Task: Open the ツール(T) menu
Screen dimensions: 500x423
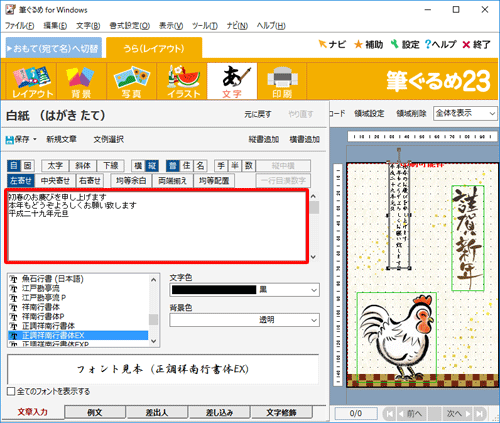Action: (205, 26)
